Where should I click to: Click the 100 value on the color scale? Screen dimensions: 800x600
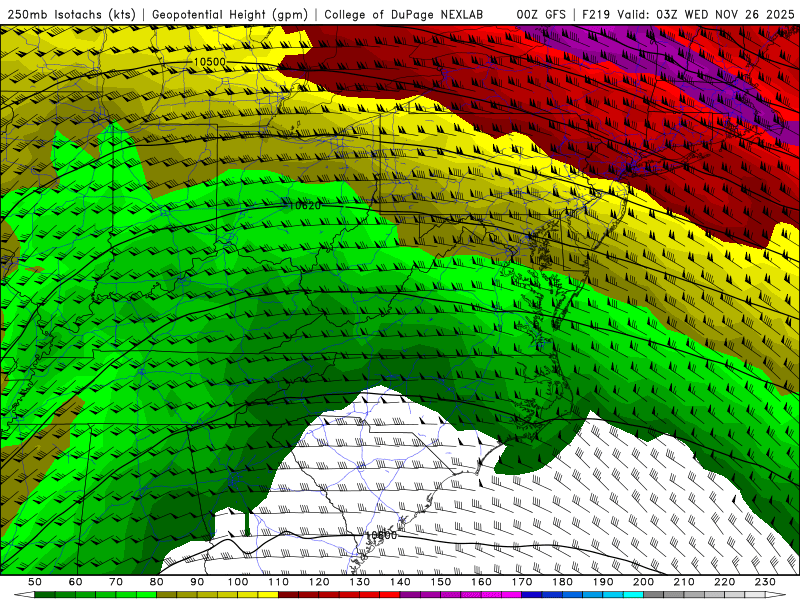point(238,582)
